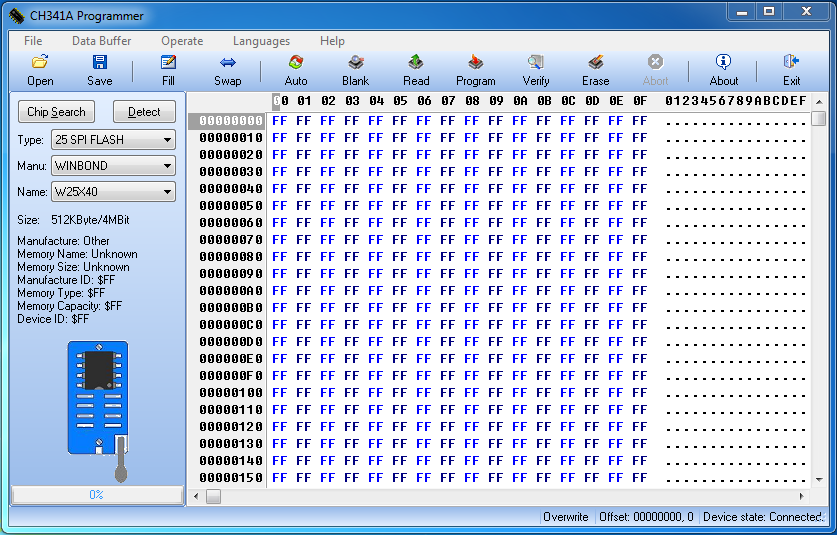
Task: Click column header 0F in hex view
Action: [640, 101]
